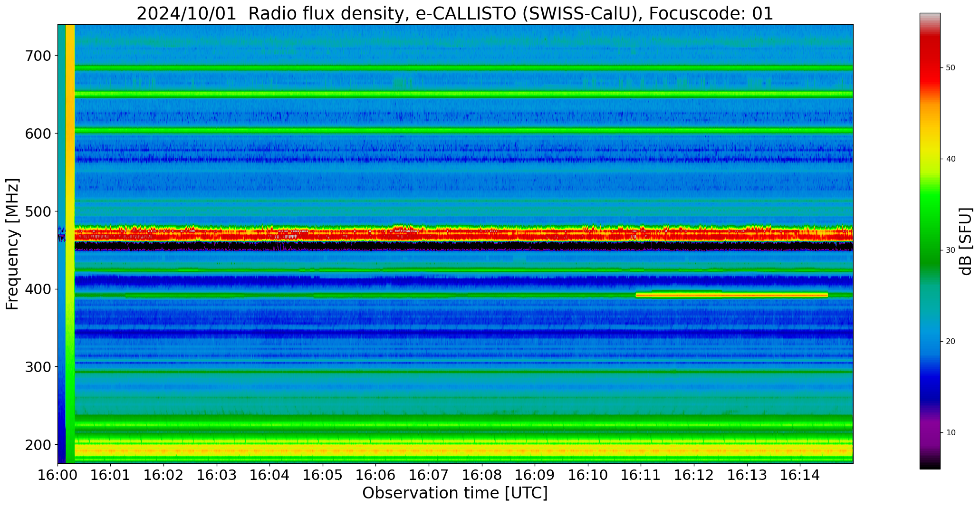Click the 'dB [SFU]' colorbar label
Image resolution: width=980 pixels, height=507 pixels.
coord(966,241)
